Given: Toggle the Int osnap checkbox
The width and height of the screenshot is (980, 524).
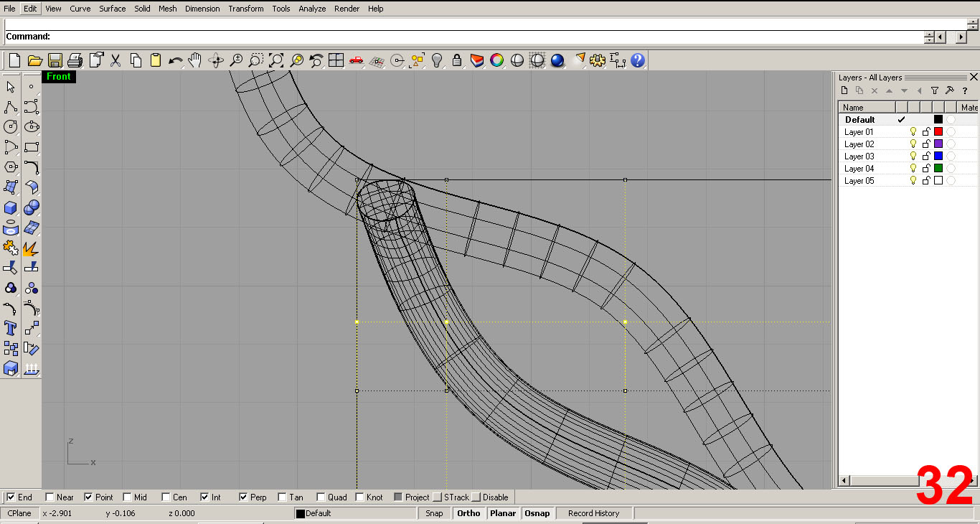Looking at the screenshot, I should 204,497.
